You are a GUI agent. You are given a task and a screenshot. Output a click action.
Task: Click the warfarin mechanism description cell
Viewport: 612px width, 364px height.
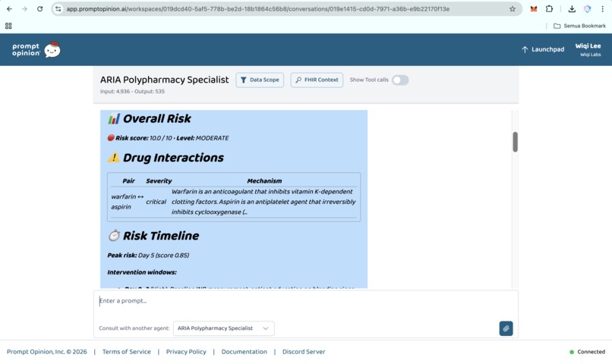coord(263,202)
